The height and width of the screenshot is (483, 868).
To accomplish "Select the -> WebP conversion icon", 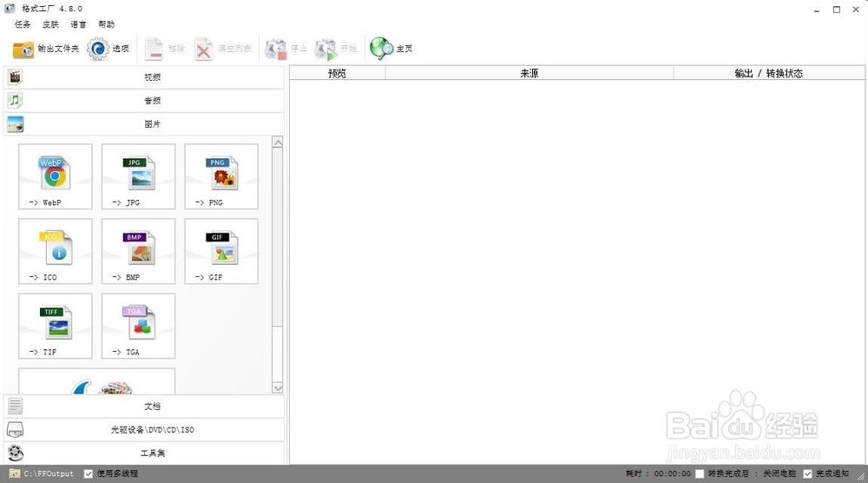I will [56, 176].
